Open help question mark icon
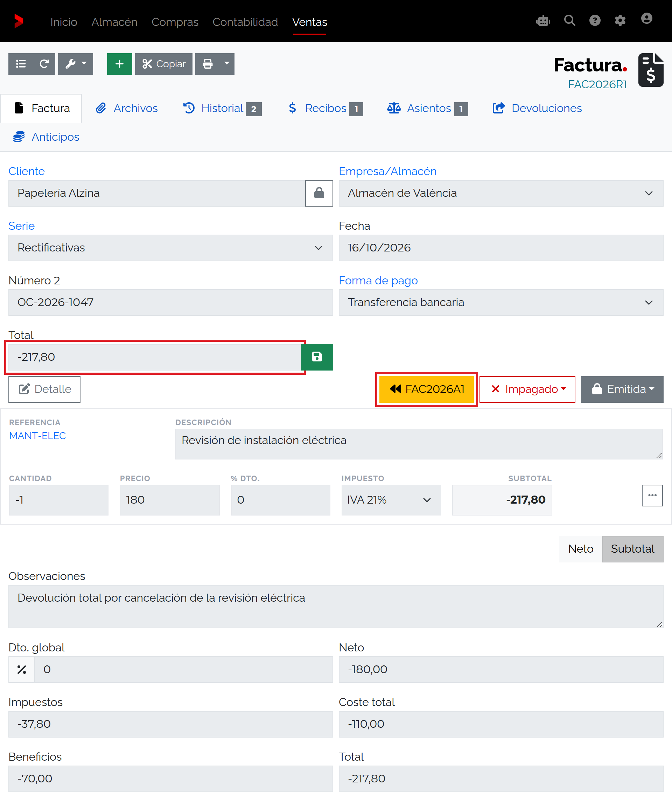 click(595, 20)
